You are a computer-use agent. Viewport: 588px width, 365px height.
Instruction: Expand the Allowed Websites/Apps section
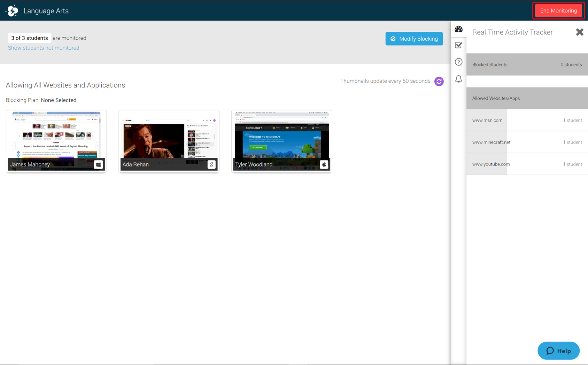click(527, 98)
